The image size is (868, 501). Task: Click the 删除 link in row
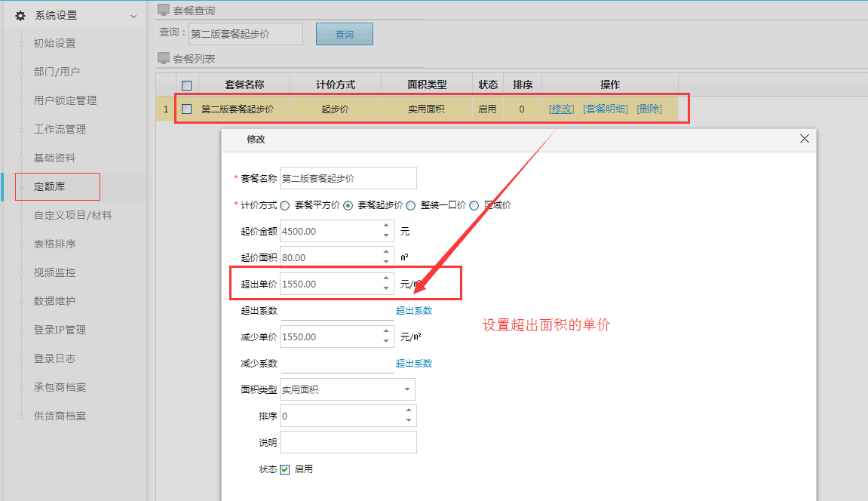(x=649, y=109)
